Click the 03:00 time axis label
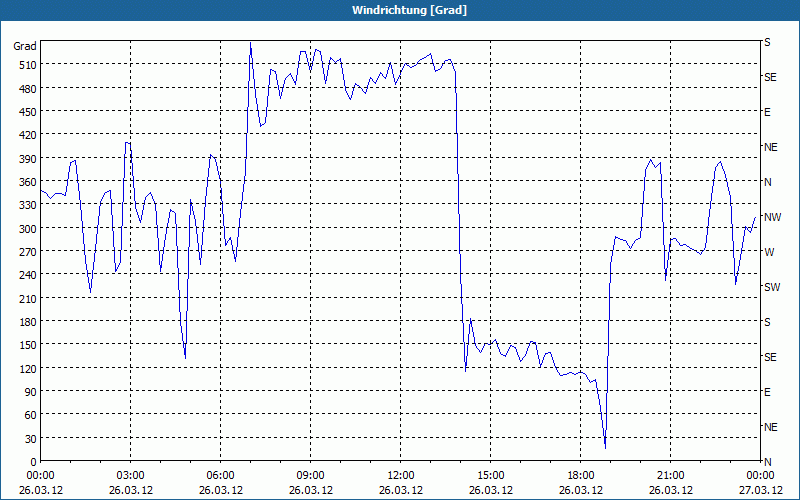This screenshot has height=500, width=800. click(131, 476)
